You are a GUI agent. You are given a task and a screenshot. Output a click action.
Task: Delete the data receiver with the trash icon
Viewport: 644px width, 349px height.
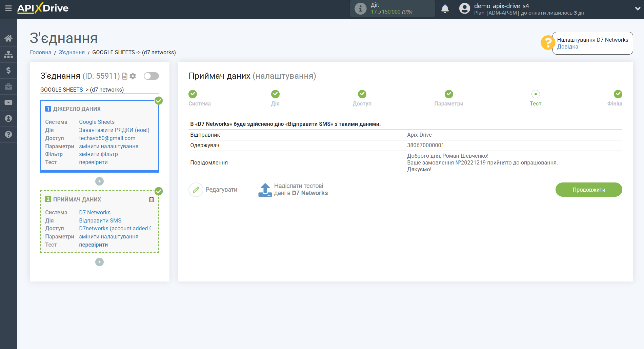(x=152, y=199)
